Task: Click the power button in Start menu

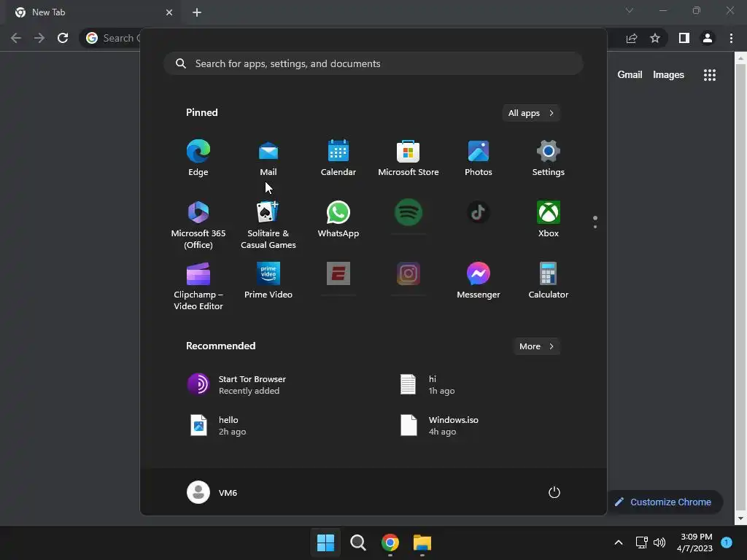Action: click(554, 492)
